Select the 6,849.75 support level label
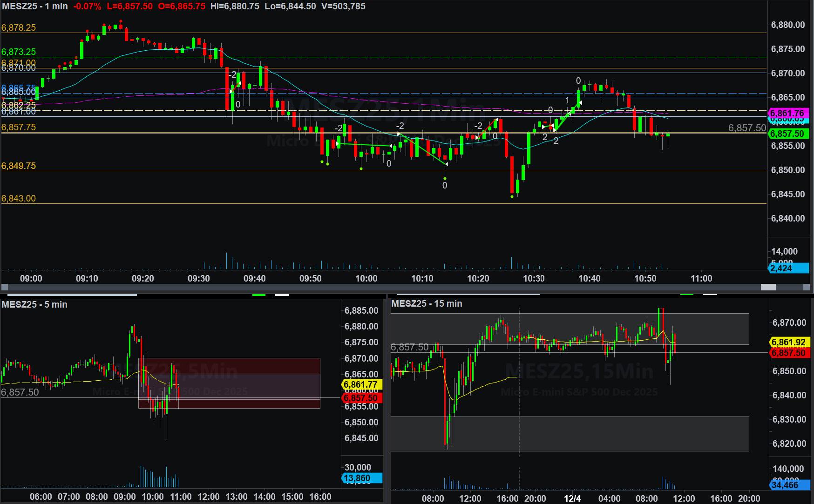Screen dimensions: 814x504 (19, 166)
